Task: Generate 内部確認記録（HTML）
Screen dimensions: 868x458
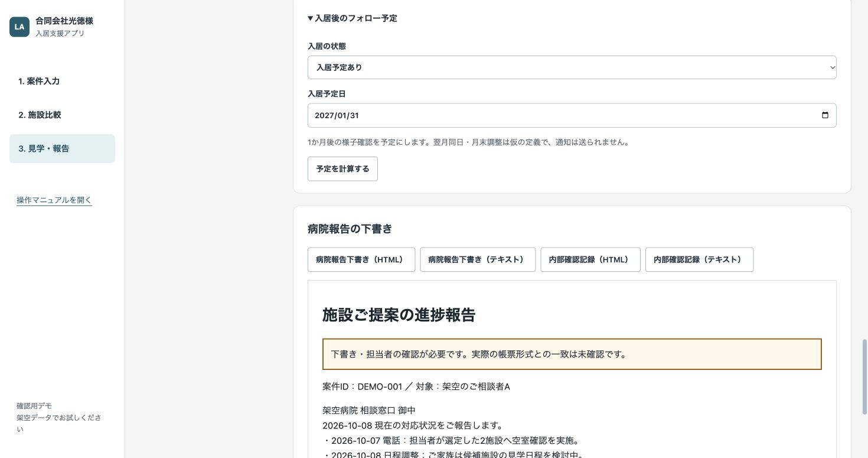Action: tap(590, 259)
